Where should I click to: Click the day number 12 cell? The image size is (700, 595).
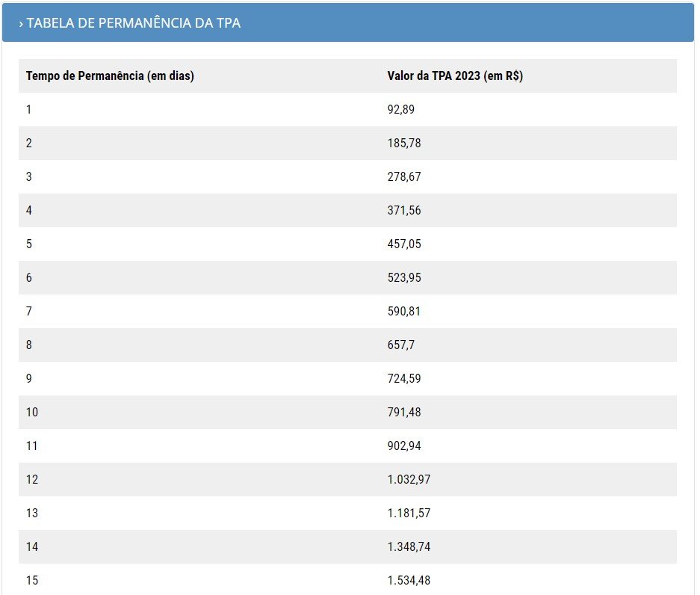pos(32,479)
